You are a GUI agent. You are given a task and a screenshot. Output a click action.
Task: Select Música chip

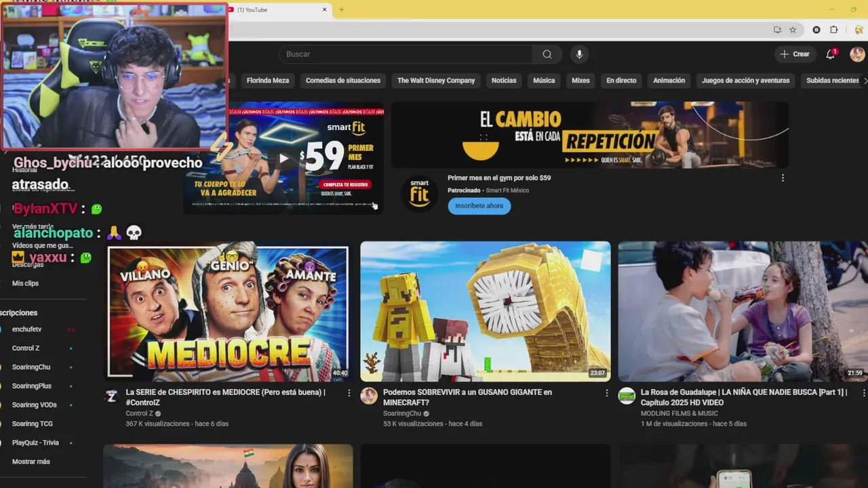(x=544, y=81)
